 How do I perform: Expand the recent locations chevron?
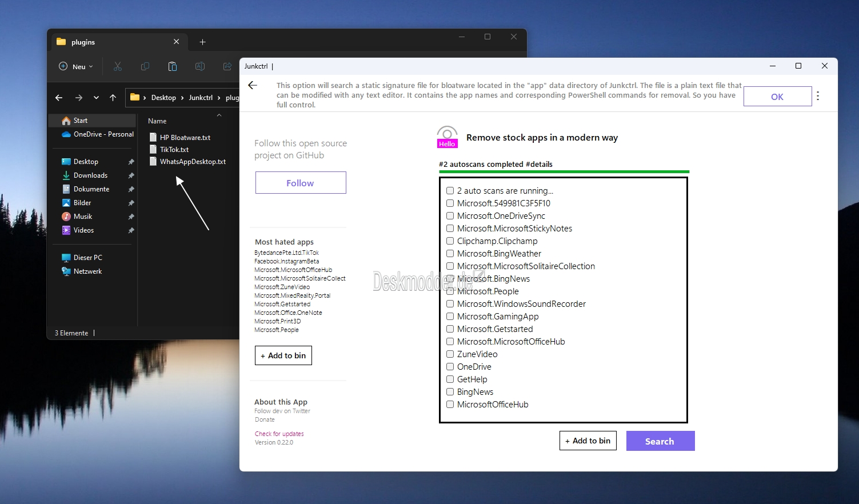(x=96, y=98)
